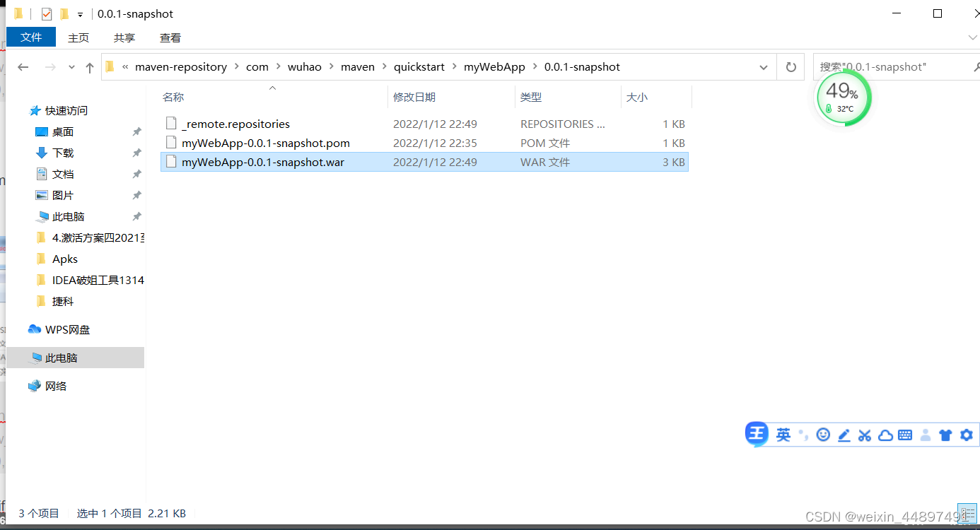Navigate to wuhao in the address bar

[x=305, y=67]
